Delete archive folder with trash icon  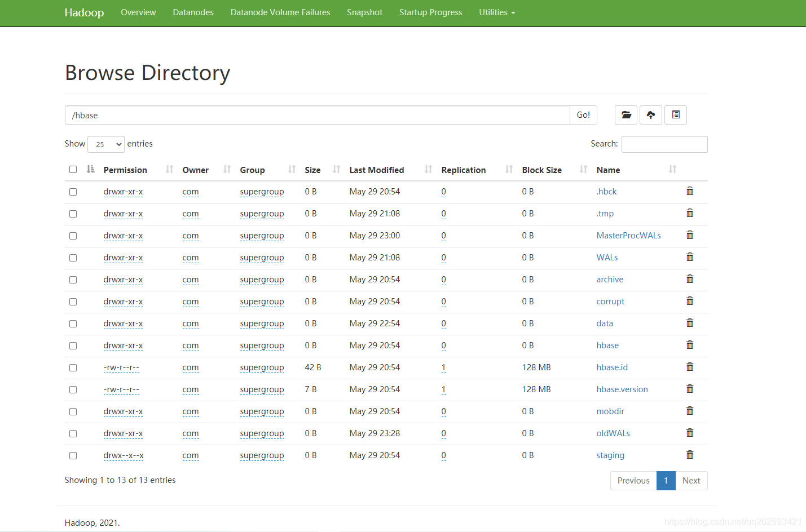tap(689, 279)
